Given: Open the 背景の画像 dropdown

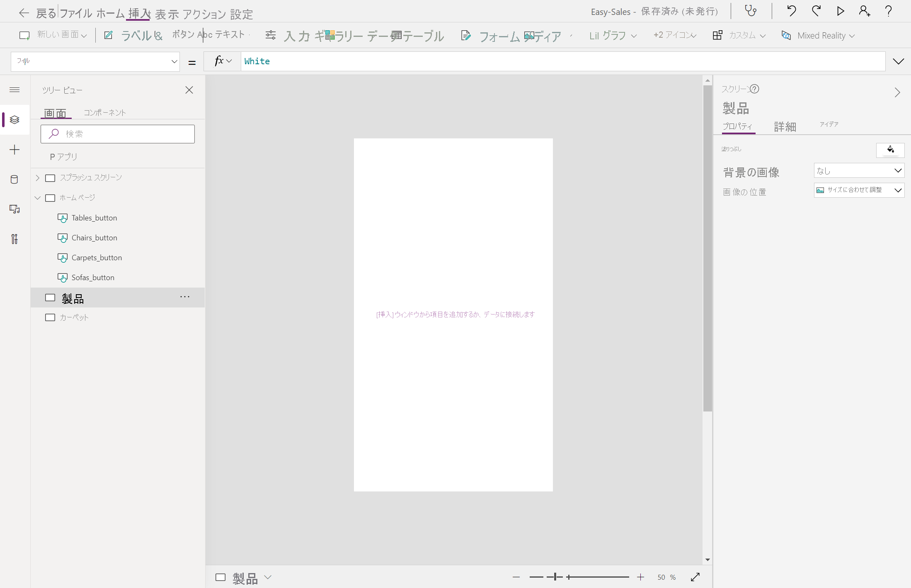Looking at the screenshot, I should point(859,171).
